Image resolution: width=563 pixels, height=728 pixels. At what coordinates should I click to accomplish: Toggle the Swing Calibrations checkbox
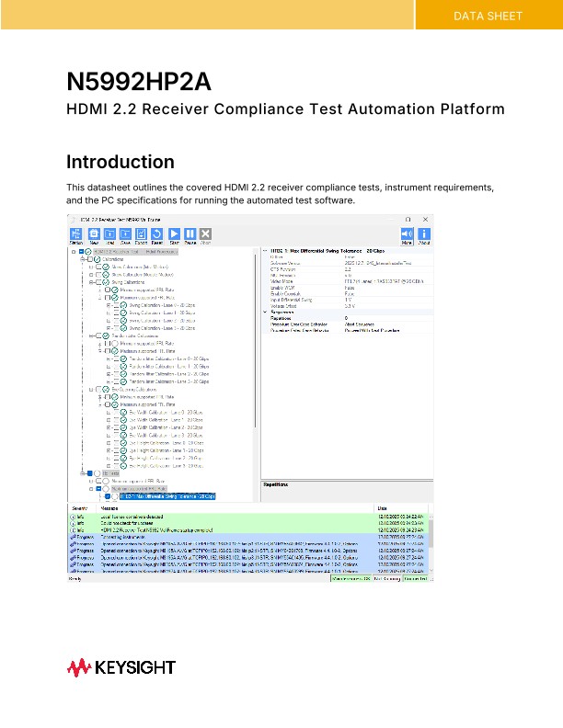pyautogui.click(x=98, y=282)
